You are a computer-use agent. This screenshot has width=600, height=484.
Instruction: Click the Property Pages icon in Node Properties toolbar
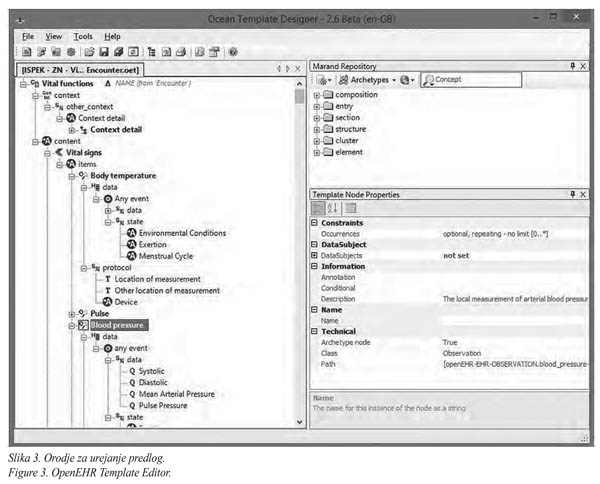(351, 208)
